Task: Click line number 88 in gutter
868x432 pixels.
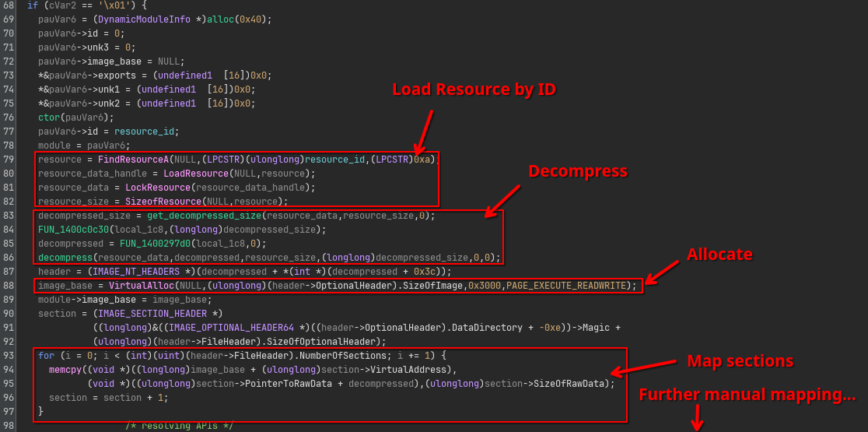Action: [x=9, y=286]
